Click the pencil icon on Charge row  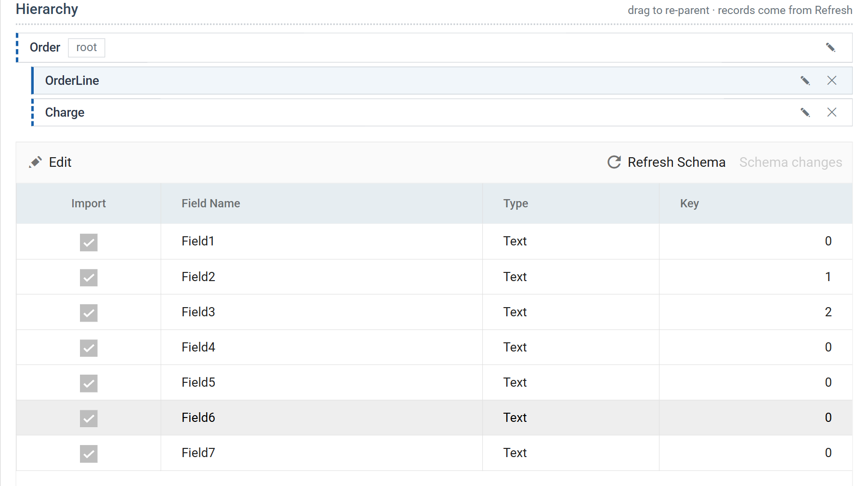(805, 112)
